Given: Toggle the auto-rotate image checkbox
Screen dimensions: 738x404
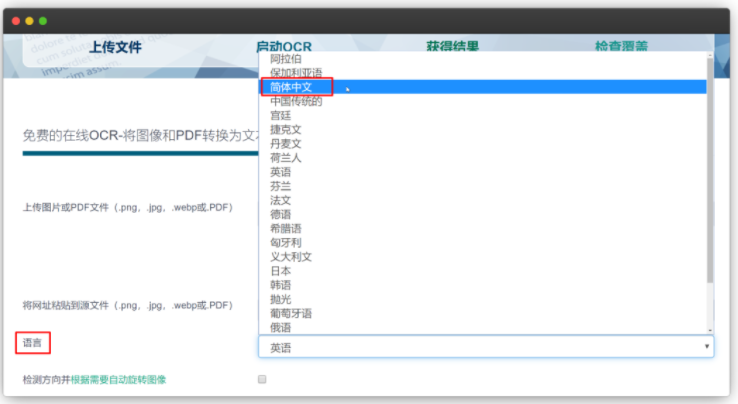Looking at the screenshot, I should pyautogui.click(x=262, y=379).
